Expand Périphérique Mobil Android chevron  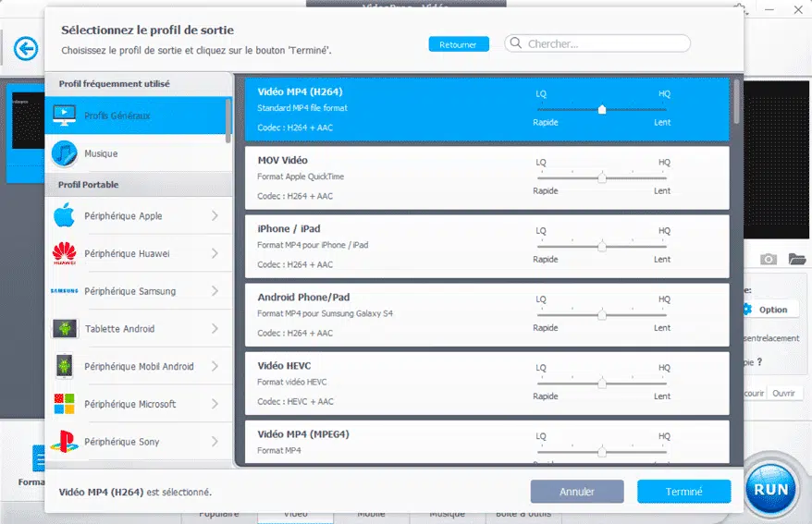(215, 366)
